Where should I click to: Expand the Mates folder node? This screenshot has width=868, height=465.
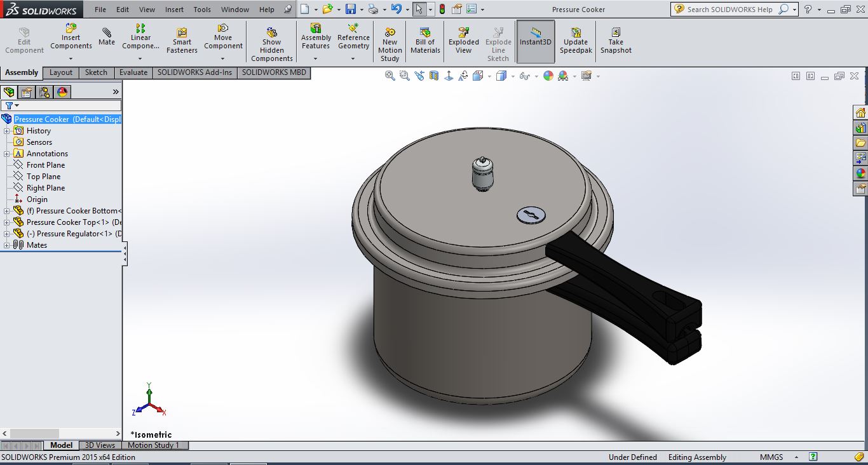pos(7,245)
